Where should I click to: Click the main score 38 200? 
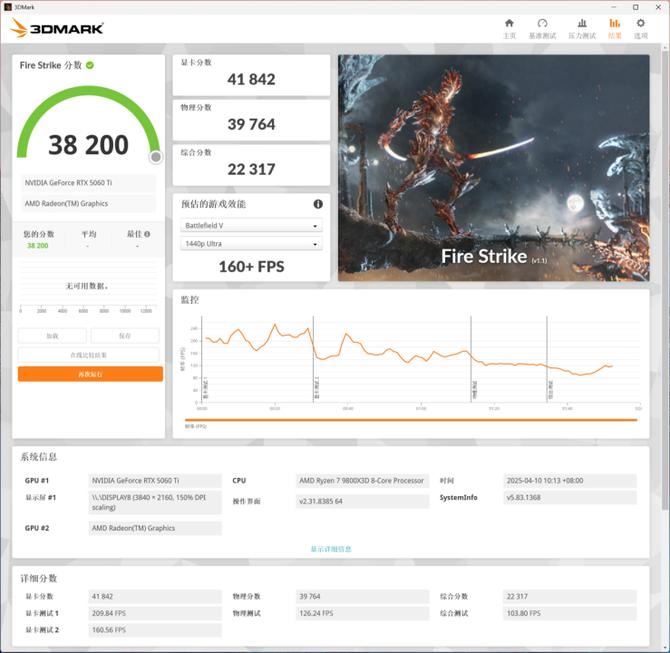click(88, 145)
